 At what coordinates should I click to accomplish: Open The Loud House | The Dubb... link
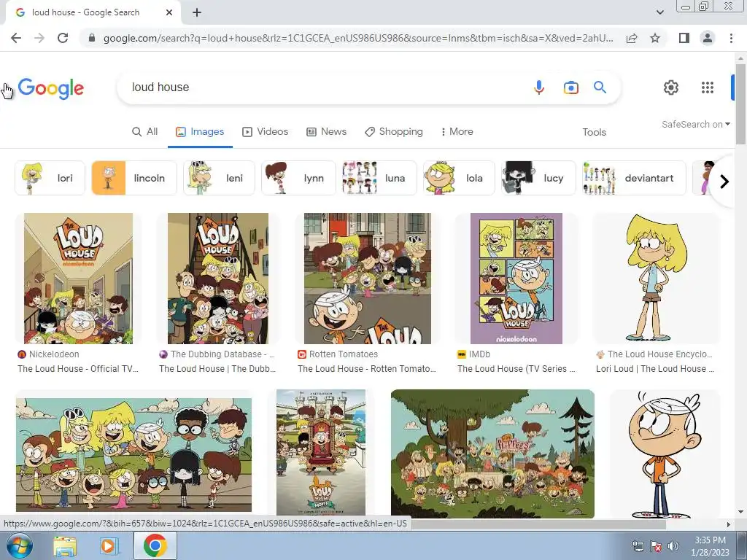(x=217, y=369)
